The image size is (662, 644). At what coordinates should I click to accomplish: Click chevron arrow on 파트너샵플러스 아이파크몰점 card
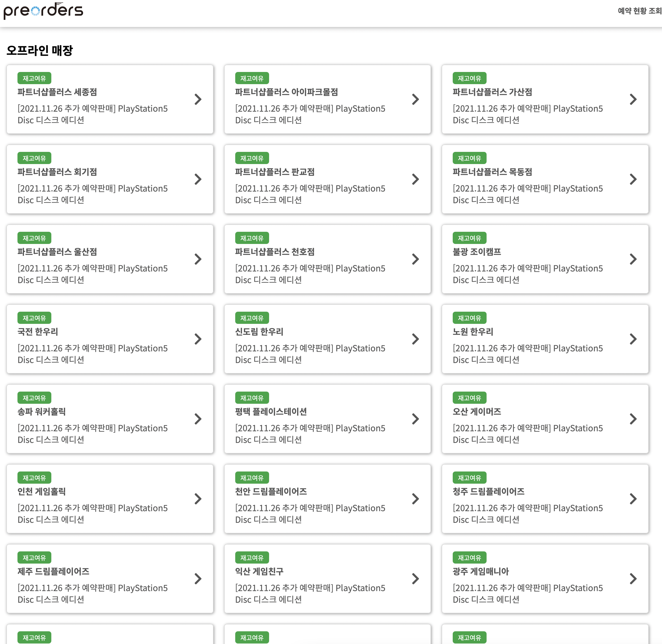point(415,99)
